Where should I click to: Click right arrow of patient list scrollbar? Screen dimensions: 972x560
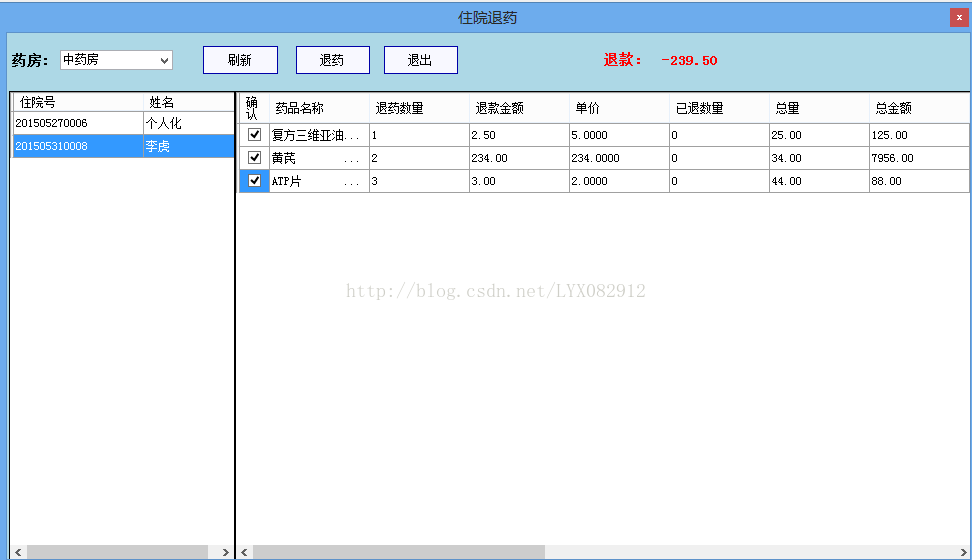click(226, 552)
